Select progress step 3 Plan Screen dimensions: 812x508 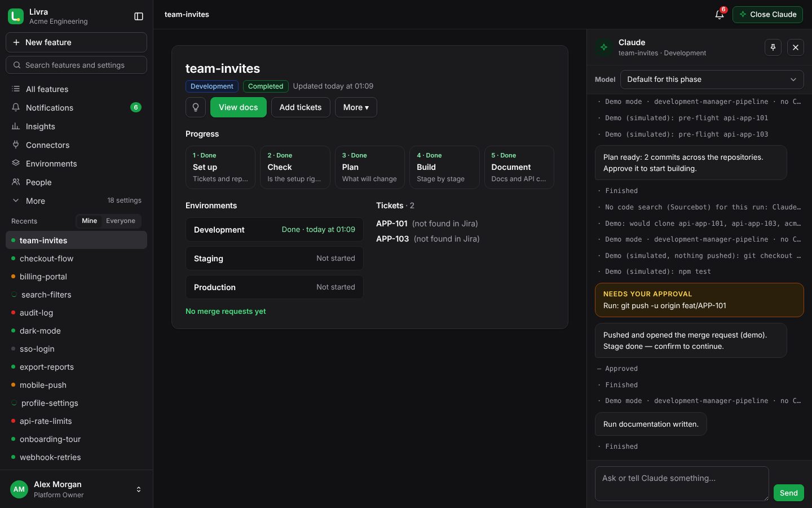(x=370, y=167)
